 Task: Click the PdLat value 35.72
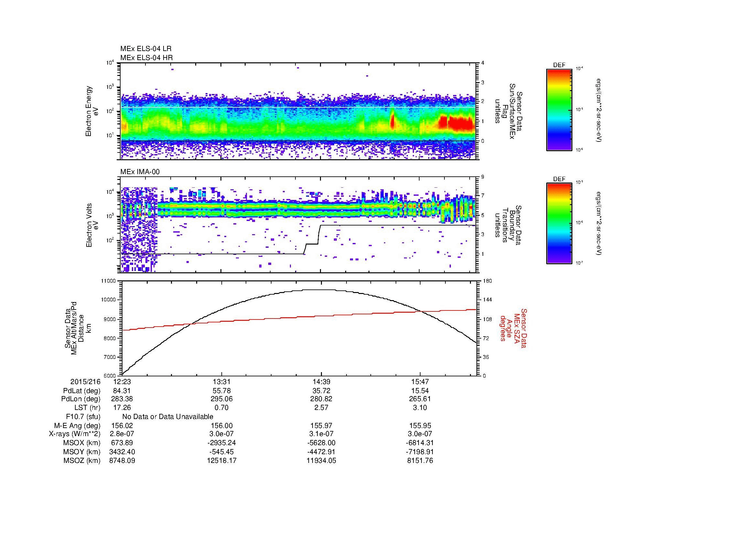point(321,391)
